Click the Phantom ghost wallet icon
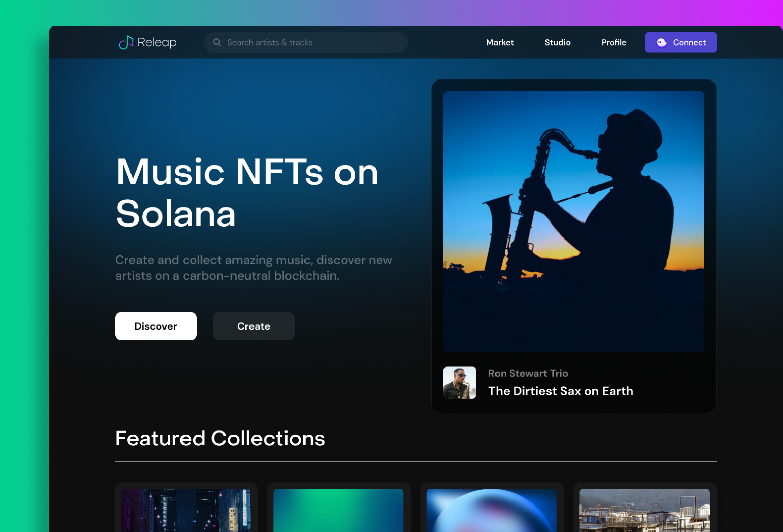The width and height of the screenshot is (783, 532). [x=661, y=42]
